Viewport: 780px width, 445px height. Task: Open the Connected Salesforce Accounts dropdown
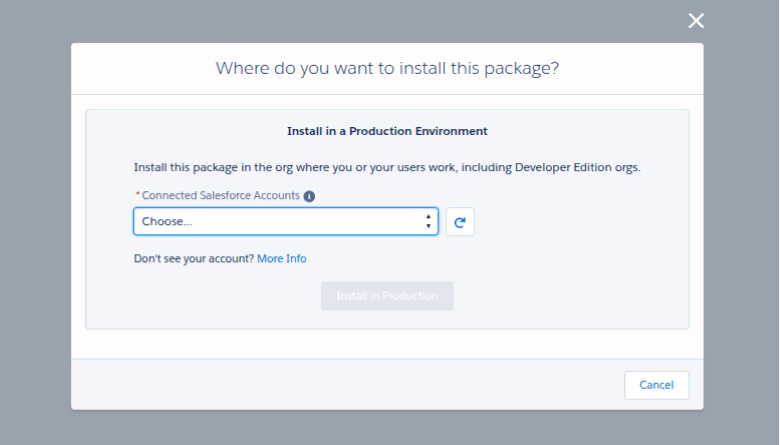pos(286,221)
